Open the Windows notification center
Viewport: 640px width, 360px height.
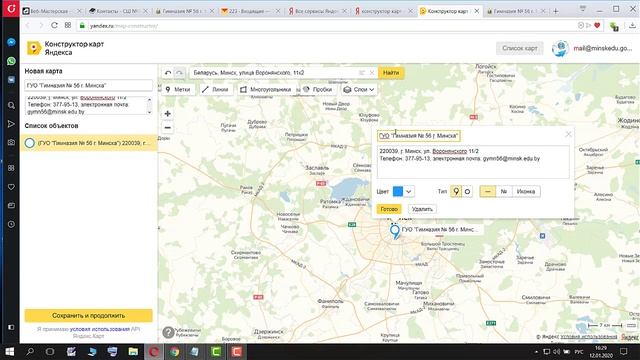pos(624,351)
